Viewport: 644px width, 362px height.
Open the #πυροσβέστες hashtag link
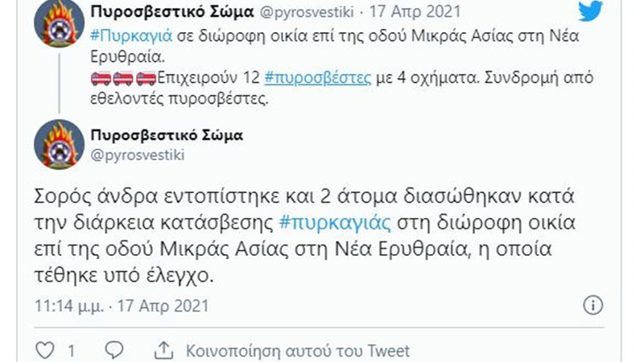pos(317,79)
